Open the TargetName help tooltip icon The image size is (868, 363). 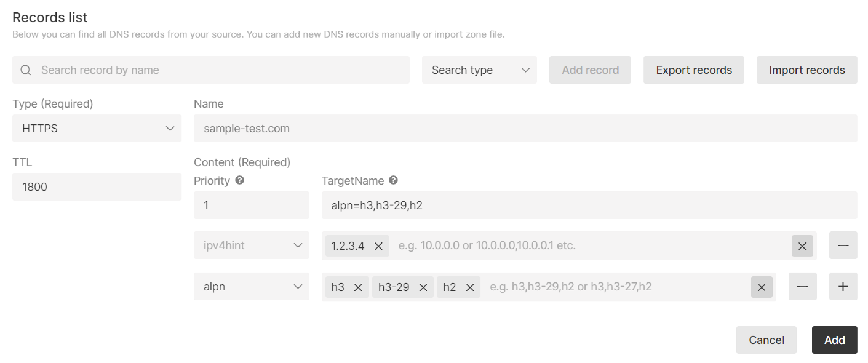(394, 180)
